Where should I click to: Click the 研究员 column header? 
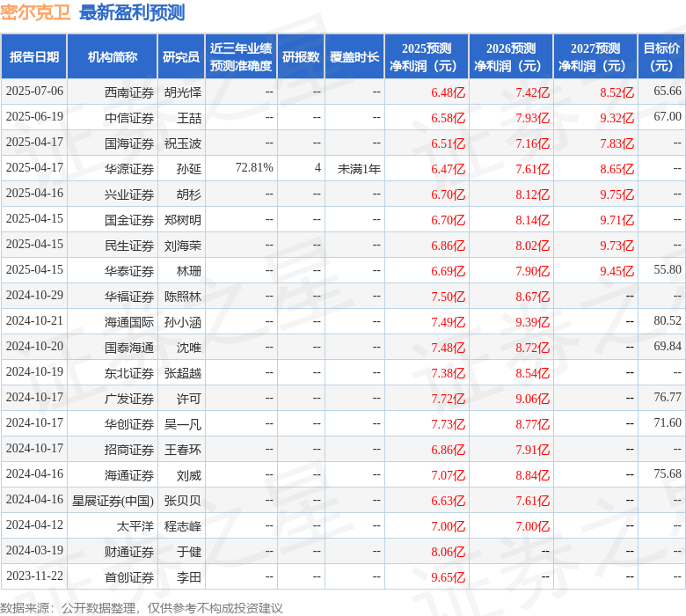[181, 57]
